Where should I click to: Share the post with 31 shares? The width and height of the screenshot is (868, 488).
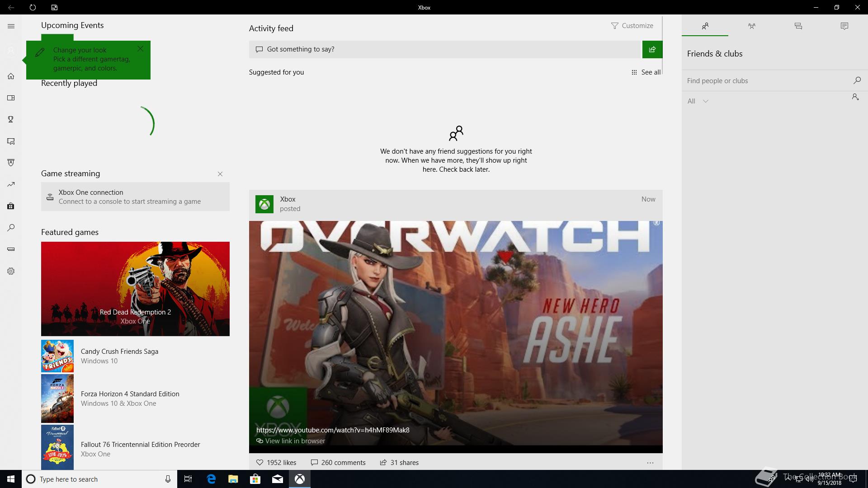(399, 463)
